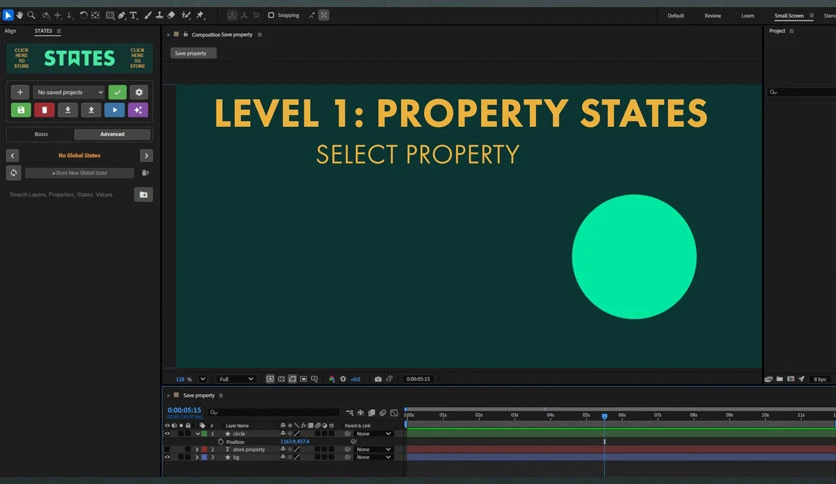The width and height of the screenshot is (836, 484).
Task: Click the purple sparkle button in States
Action: tap(138, 110)
